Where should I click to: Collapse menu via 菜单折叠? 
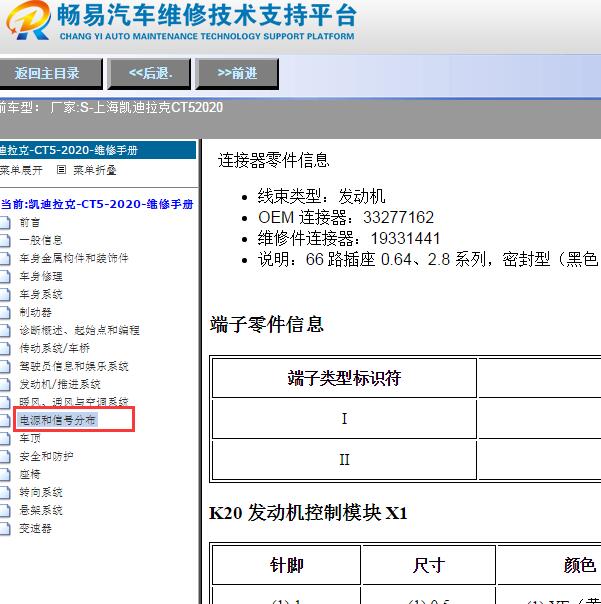[95, 170]
